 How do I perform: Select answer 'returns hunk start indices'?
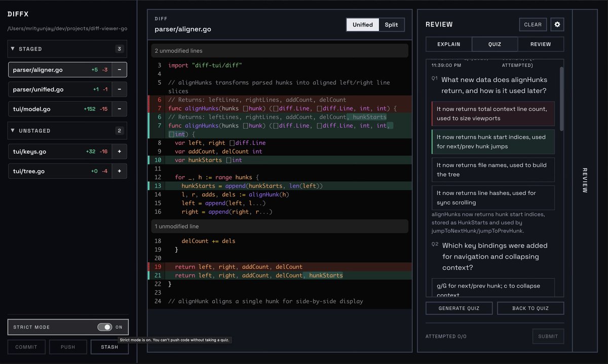(493, 142)
